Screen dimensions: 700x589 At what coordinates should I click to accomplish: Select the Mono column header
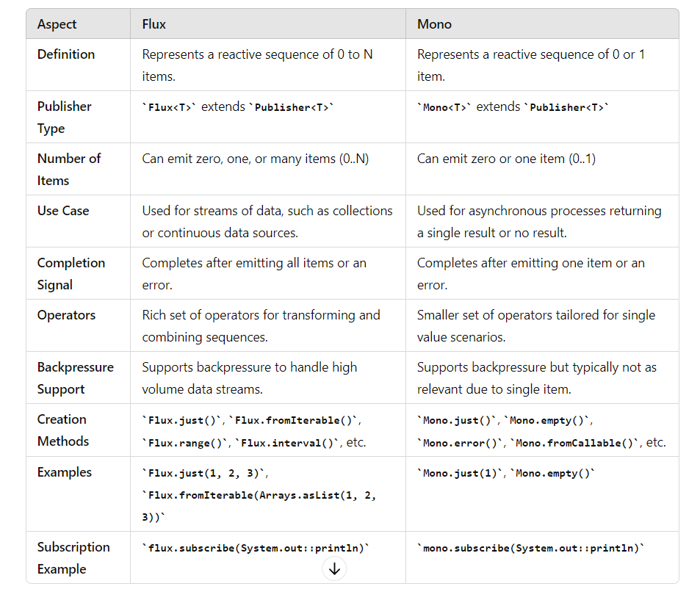(x=434, y=24)
